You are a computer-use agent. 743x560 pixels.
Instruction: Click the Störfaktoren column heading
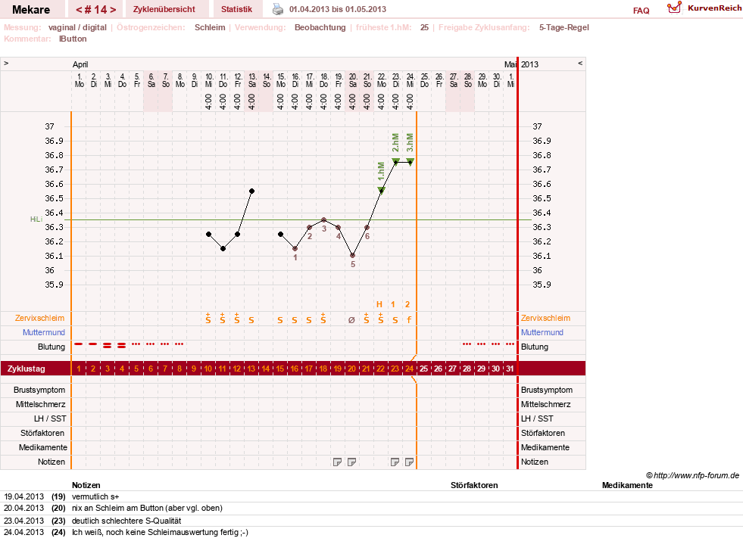[x=474, y=485]
